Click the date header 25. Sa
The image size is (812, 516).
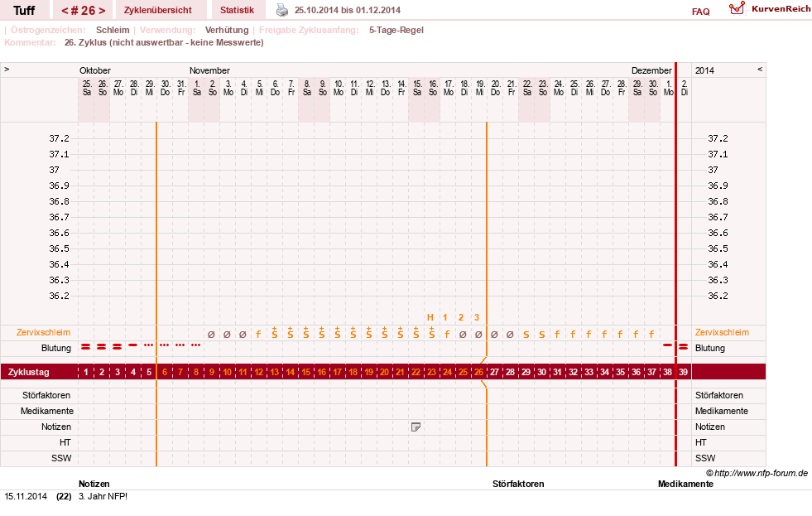(x=86, y=88)
